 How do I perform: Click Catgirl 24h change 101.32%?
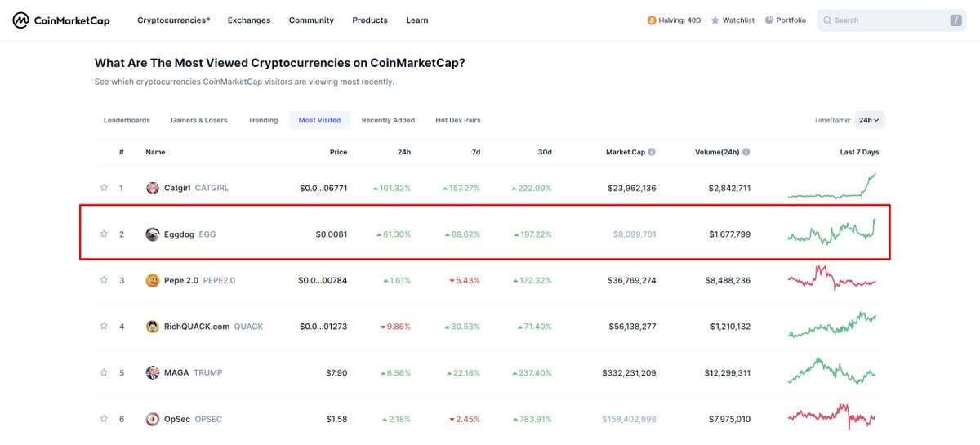[x=391, y=188]
